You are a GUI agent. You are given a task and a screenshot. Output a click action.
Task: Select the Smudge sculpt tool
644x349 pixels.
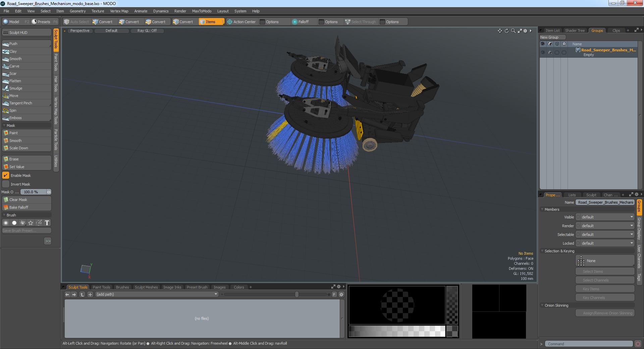(x=26, y=88)
